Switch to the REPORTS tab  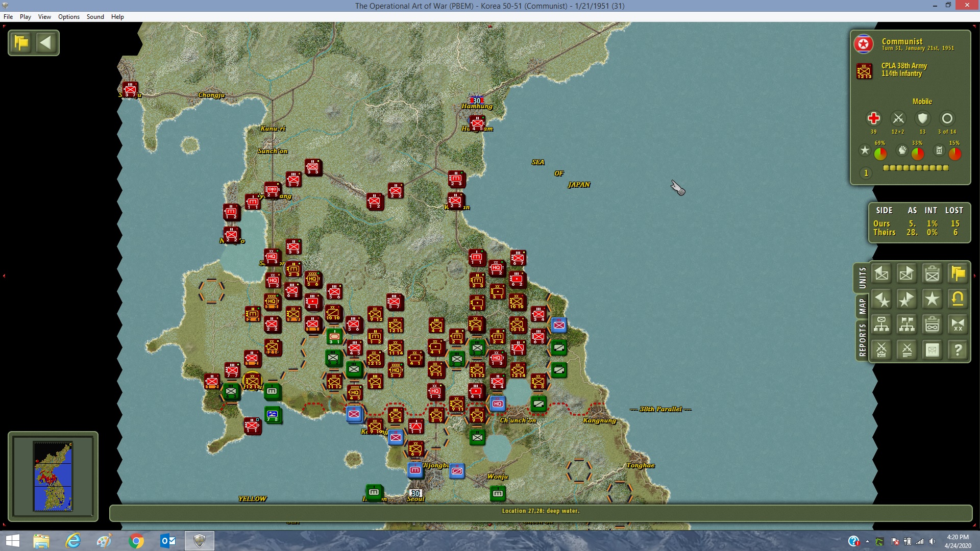click(862, 340)
